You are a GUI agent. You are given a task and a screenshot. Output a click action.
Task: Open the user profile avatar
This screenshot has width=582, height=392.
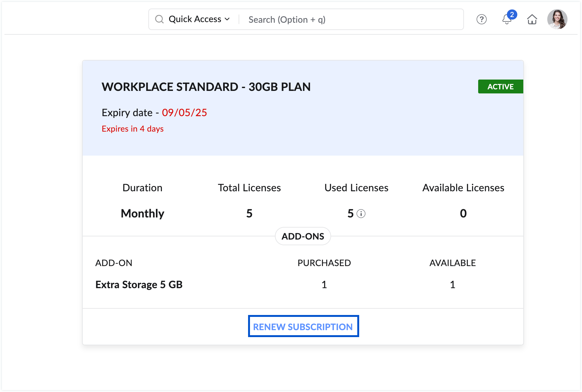point(557,19)
